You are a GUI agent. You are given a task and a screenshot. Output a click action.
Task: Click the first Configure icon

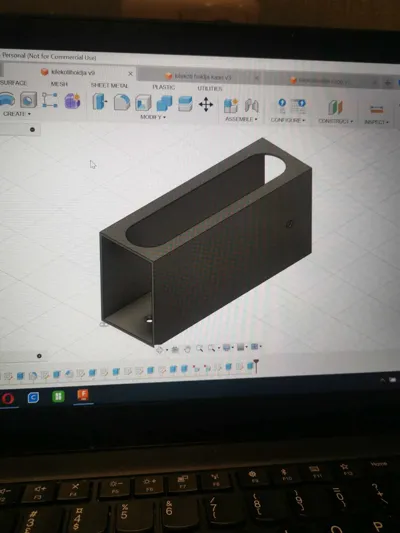pos(282,106)
